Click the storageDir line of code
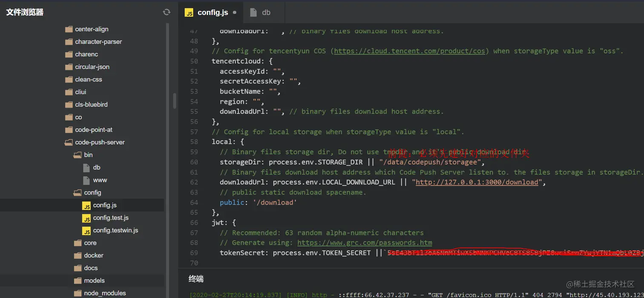The width and height of the screenshot is (644, 298). coord(352,162)
